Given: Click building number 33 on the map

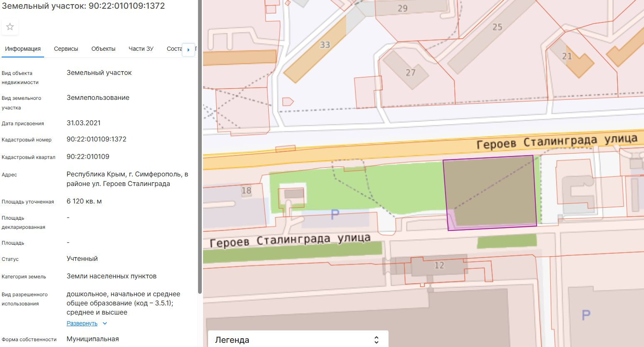Looking at the screenshot, I should click(x=324, y=45).
